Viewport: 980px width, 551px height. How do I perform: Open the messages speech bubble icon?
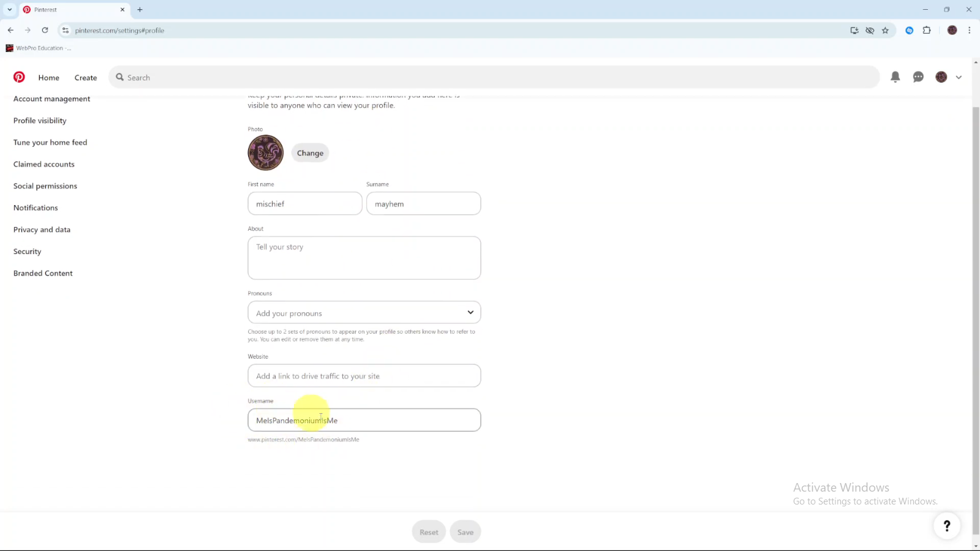(x=918, y=77)
